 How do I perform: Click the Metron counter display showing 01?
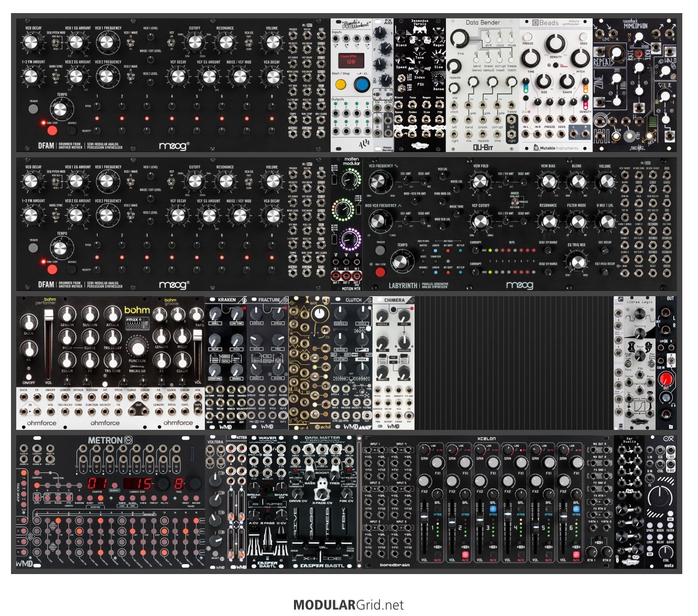tap(97, 484)
